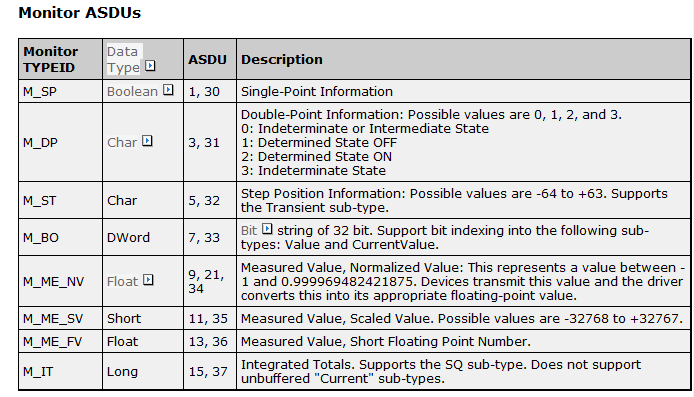Open the Char link in M_DP row
The width and height of the screenshot is (694, 397).
122,143
